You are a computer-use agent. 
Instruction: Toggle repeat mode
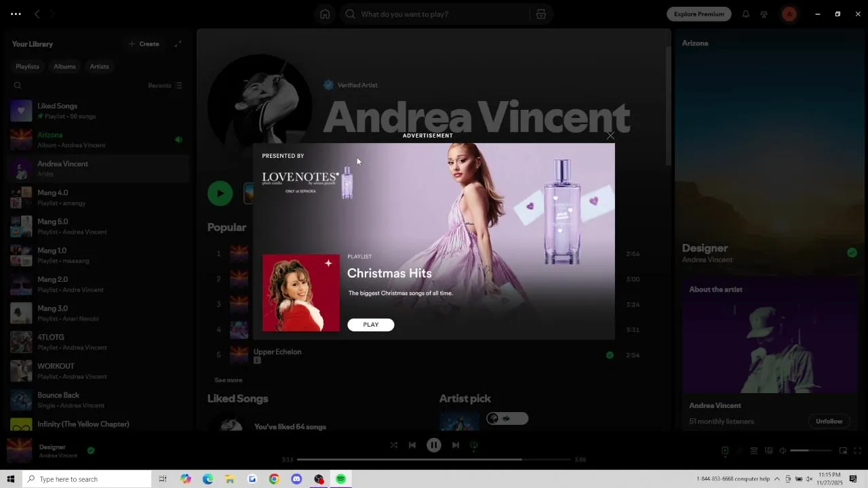[x=474, y=445]
